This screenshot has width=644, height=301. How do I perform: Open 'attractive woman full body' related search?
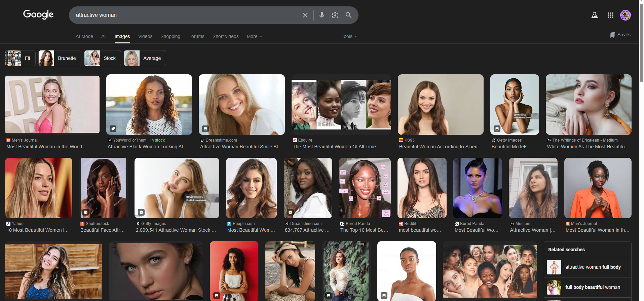(x=588, y=267)
